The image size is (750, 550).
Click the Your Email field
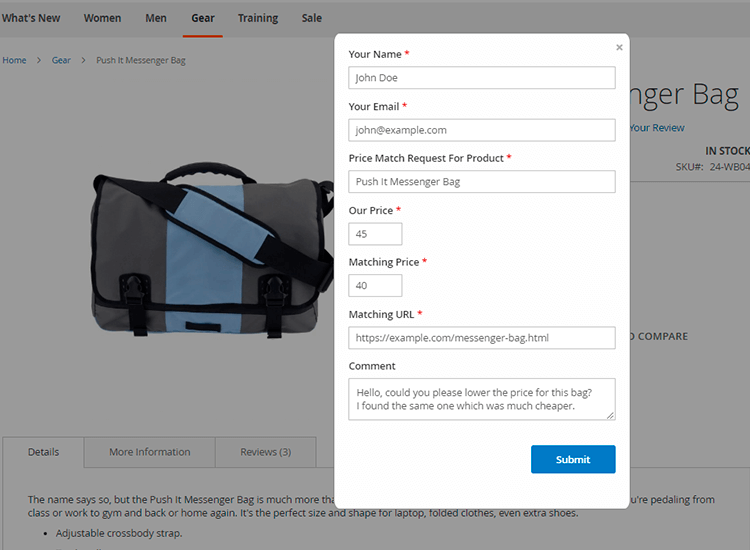coord(481,130)
